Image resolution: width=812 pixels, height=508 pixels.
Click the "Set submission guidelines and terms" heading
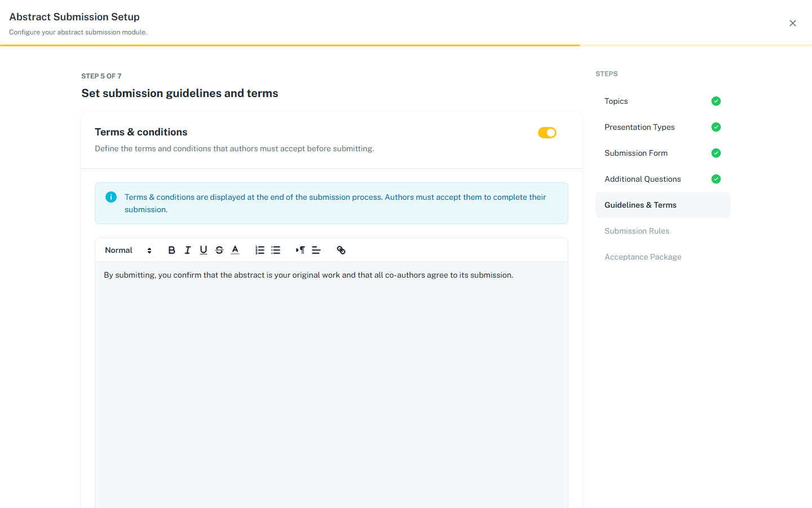coord(180,93)
